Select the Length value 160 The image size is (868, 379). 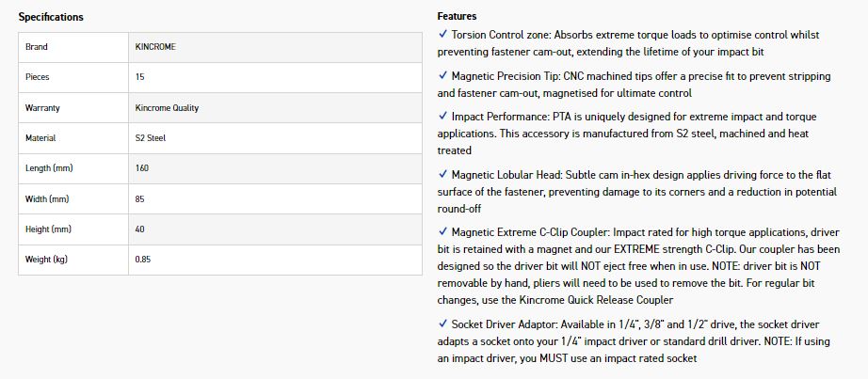coord(142,168)
